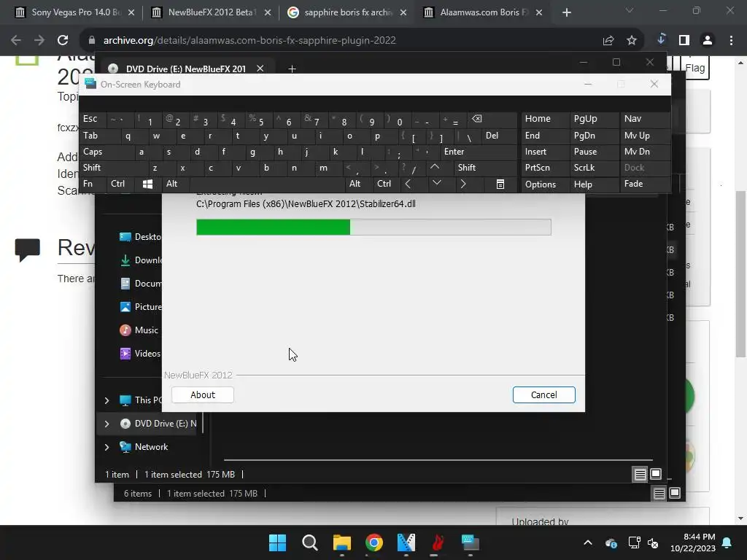Image resolution: width=747 pixels, height=560 pixels.
Task: Open On-Screen Keyboard taskbar icon
Action: (x=471, y=542)
